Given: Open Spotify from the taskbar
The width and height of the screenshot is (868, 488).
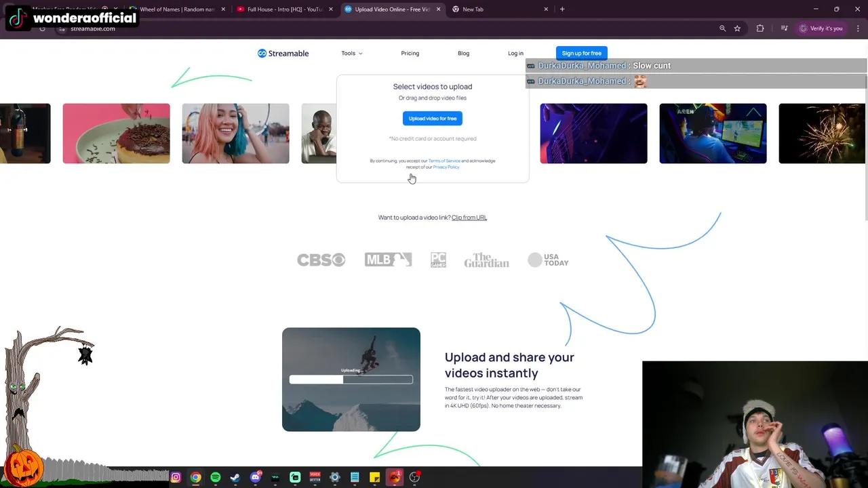Looking at the screenshot, I should 216,477.
